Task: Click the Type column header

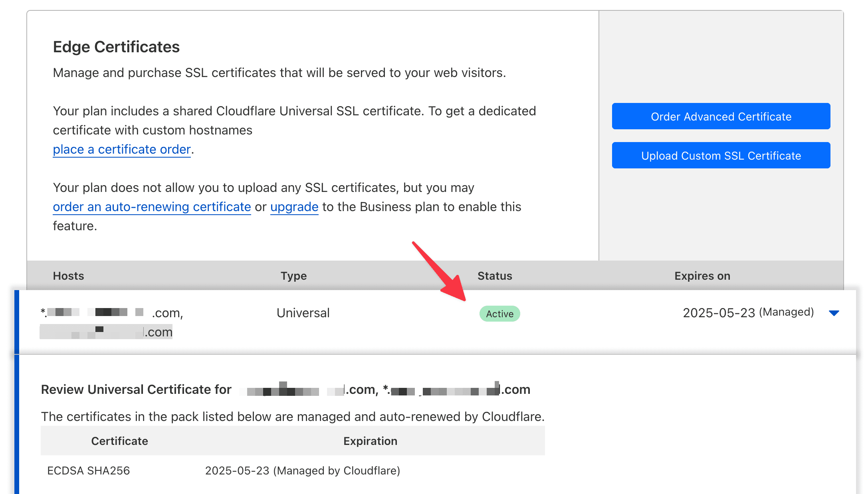Action: coord(293,276)
